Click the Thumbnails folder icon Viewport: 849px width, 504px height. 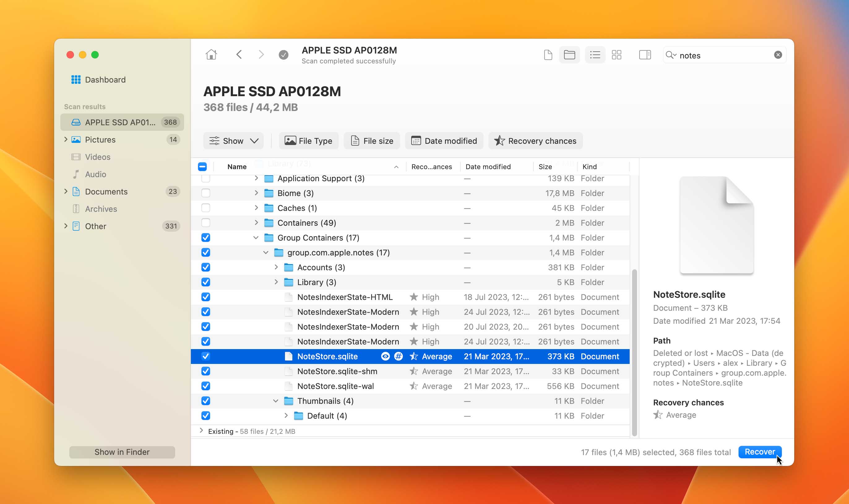[288, 401]
